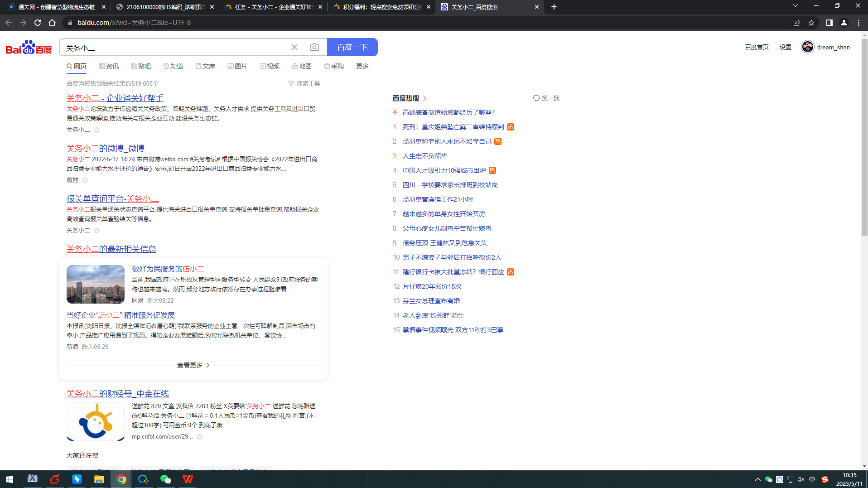This screenshot has width=868, height=488.
Task: Refresh hot list with 换一换
Action: 546,98
